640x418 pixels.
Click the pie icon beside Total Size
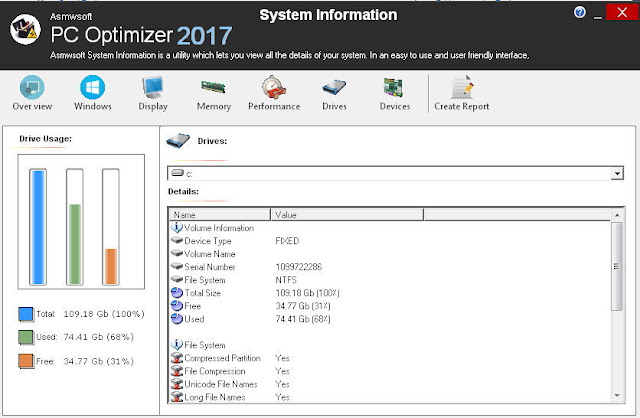177,292
